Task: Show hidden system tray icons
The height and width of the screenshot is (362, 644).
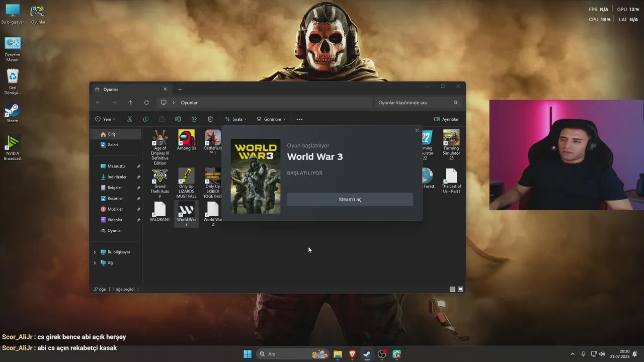Action: coord(572,354)
